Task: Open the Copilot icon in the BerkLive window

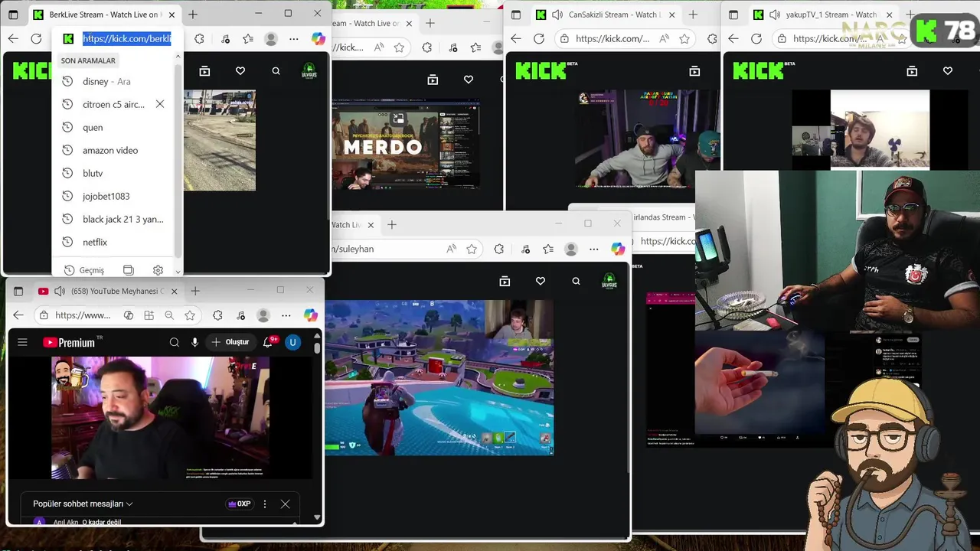Action: [x=318, y=38]
